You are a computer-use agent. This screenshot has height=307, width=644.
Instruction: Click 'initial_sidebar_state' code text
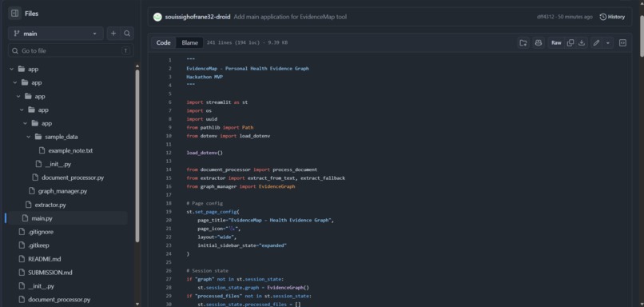tap(227, 245)
